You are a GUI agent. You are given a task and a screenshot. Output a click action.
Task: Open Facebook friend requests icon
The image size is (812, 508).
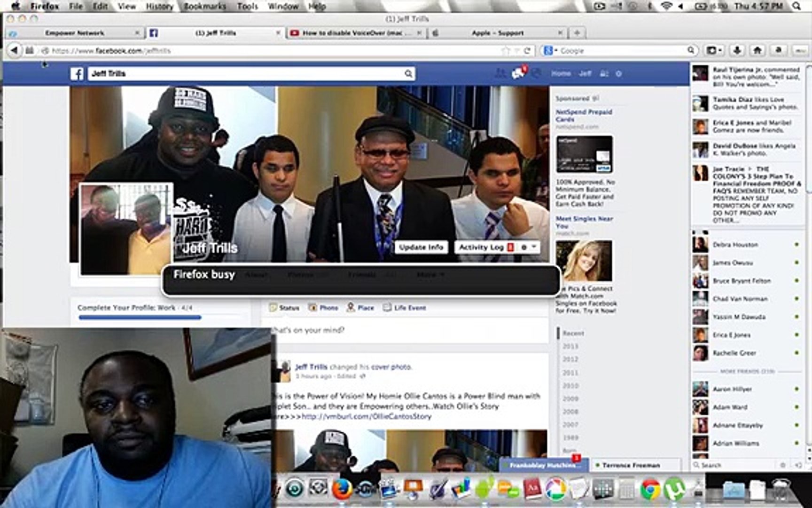[x=500, y=73]
